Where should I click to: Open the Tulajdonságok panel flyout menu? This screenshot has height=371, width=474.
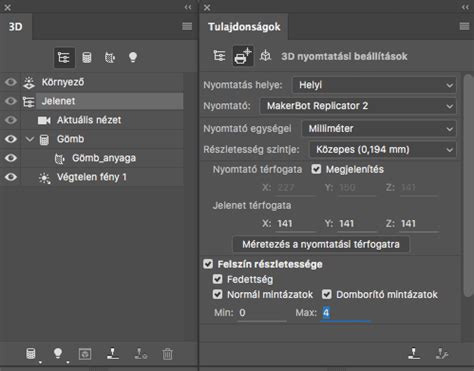click(464, 26)
